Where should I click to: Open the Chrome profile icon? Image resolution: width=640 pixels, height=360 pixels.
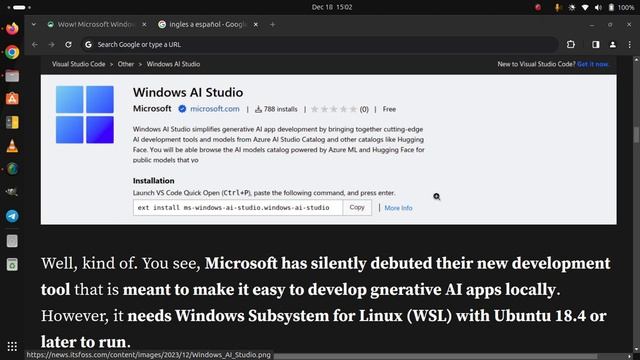pyautogui.click(x=613, y=44)
